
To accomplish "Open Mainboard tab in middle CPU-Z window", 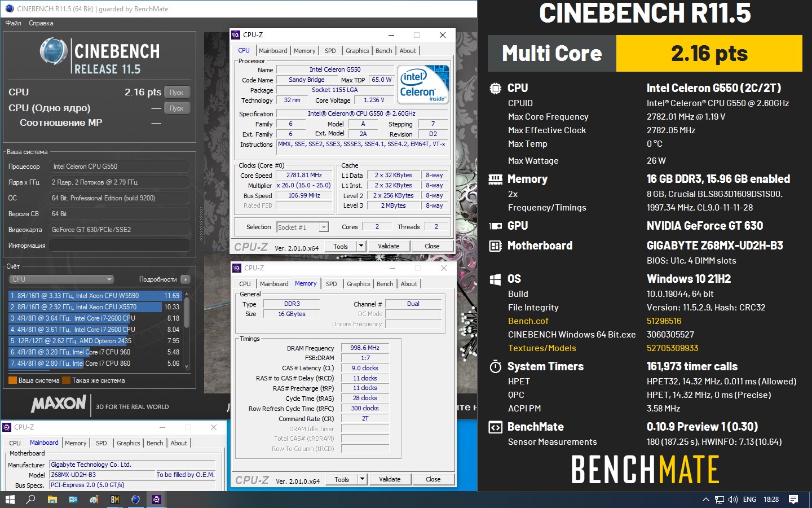I will tap(274, 284).
